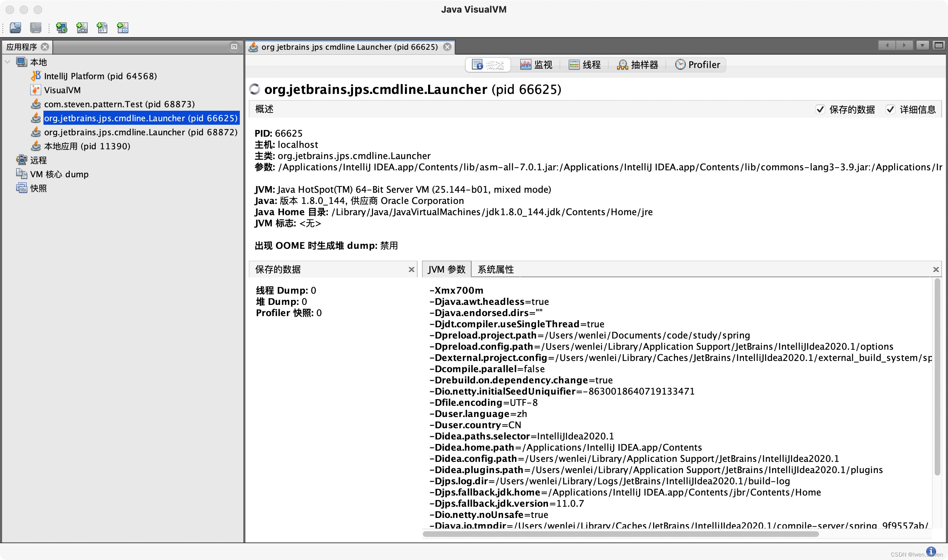Open the 概述 overview tab
The image size is (948, 560).
tap(488, 65)
